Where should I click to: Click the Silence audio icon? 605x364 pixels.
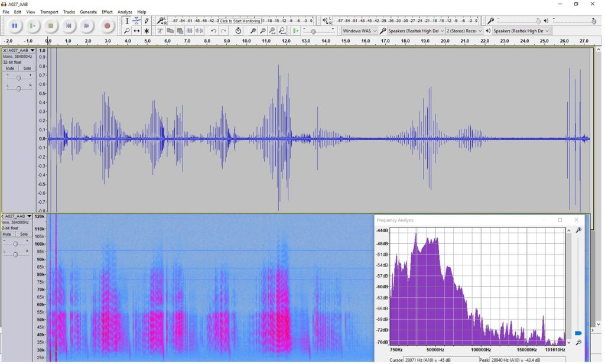200,31
